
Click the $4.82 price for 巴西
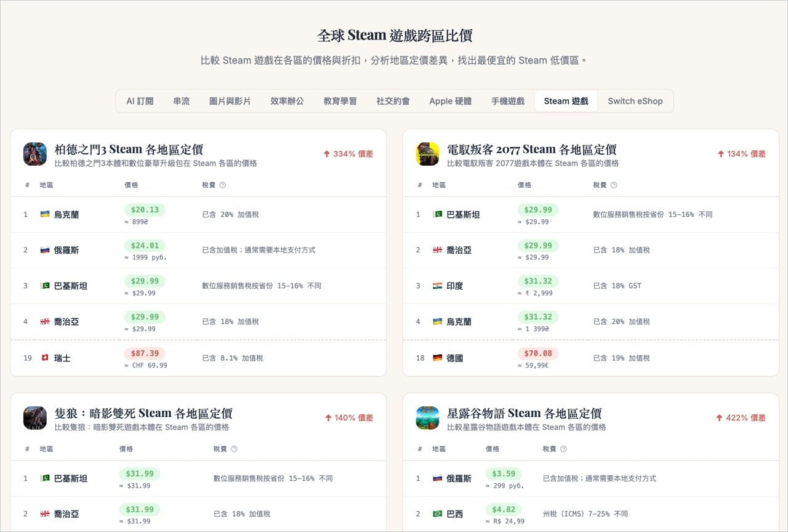(x=504, y=509)
